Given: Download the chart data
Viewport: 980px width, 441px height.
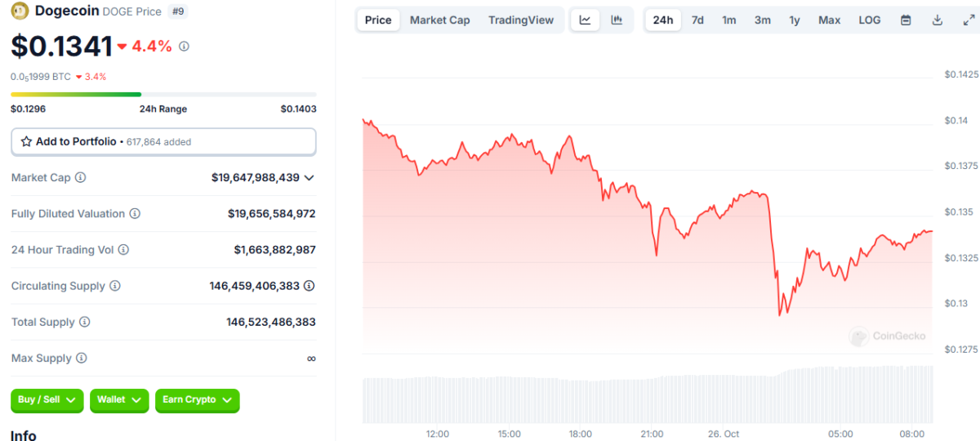Looking at the screenshot, I should (938, 20).
